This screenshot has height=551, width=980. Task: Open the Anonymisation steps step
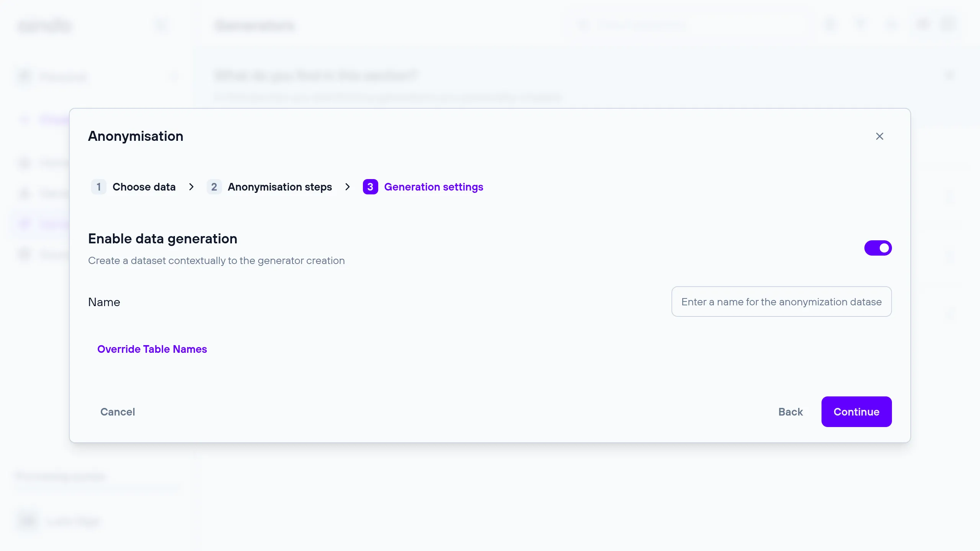pos(280,187)
